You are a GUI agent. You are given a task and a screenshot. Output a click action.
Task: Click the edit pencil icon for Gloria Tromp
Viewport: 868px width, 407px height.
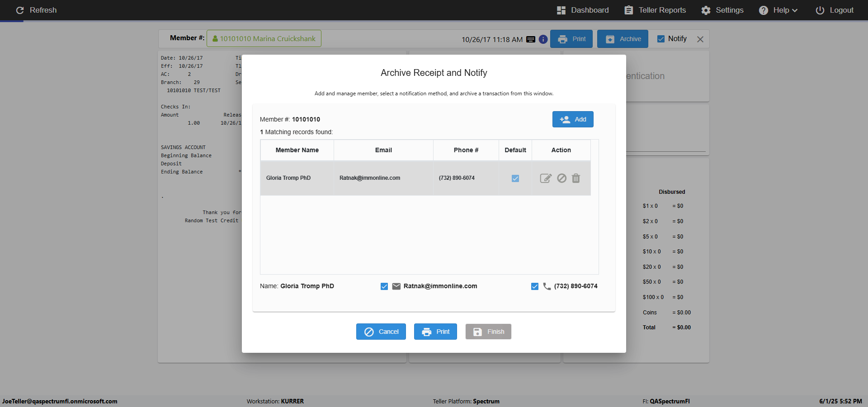click(x=546, y=178)
